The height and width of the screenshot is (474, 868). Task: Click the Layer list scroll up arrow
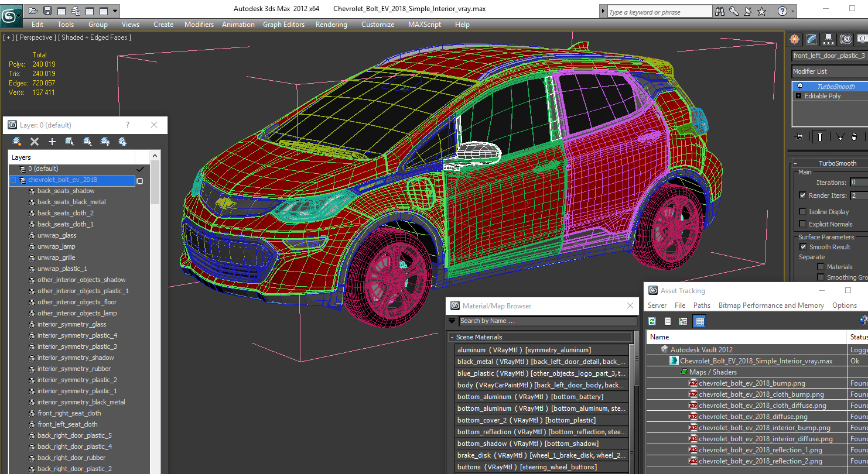(155, 156)
